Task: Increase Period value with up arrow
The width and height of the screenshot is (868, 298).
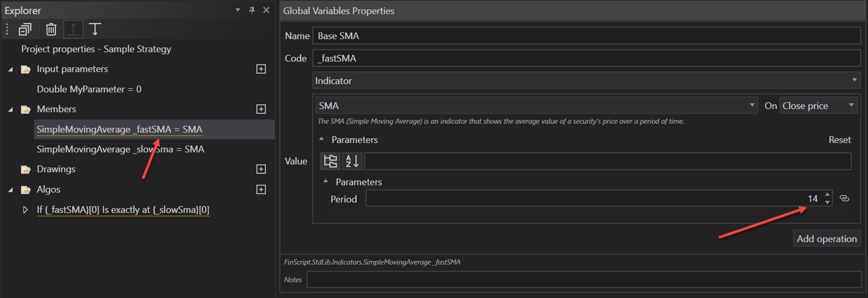Action: [x=828, y=195]
